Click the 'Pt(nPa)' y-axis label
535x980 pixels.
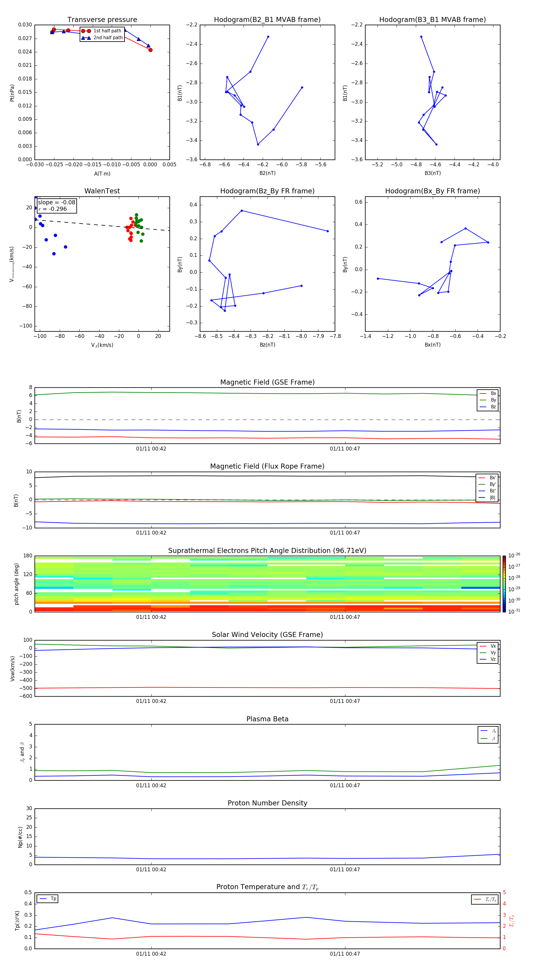(12, 93)
